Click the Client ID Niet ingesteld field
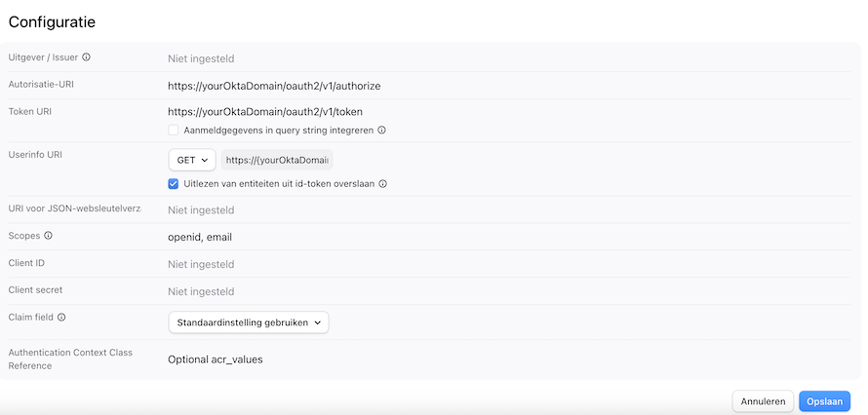The height and width of the screenshot is (415, 868). pos(201,264)
